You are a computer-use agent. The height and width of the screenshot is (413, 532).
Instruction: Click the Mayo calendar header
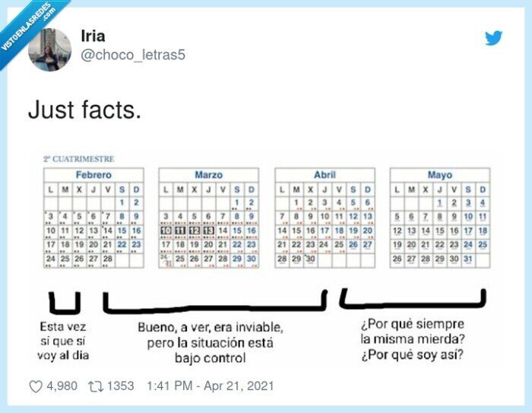439,175
